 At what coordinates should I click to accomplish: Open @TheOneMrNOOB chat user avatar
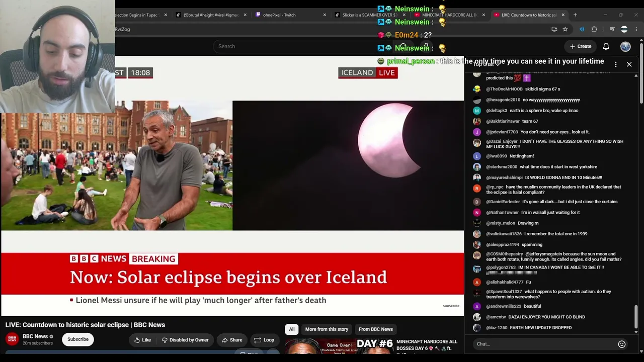coord(477,89)
